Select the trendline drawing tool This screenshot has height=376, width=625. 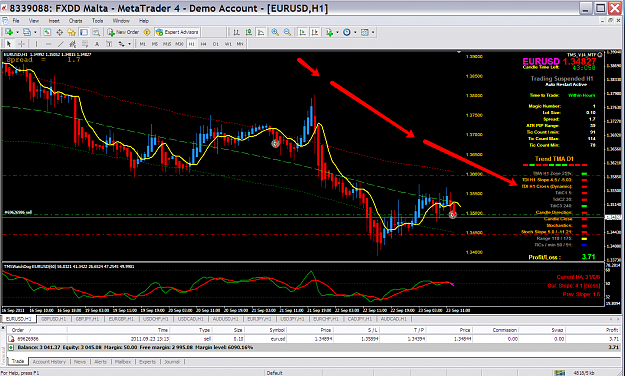point(60,44)
